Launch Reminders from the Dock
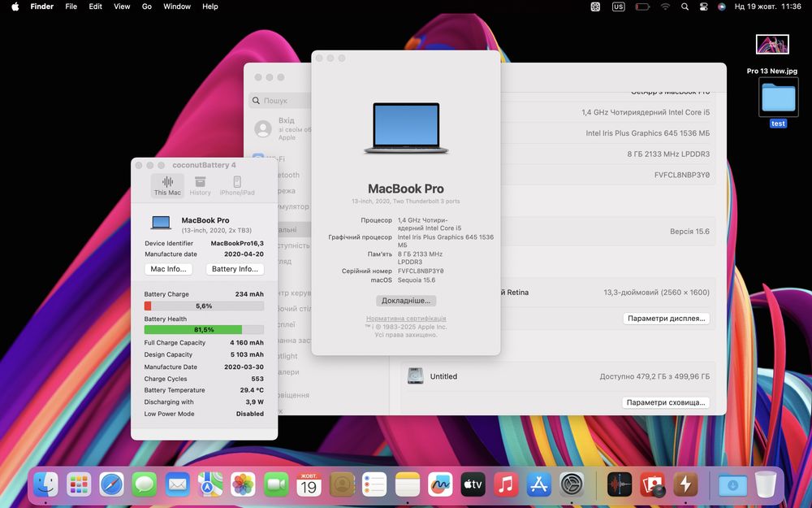812x508 pixels. 374,484
